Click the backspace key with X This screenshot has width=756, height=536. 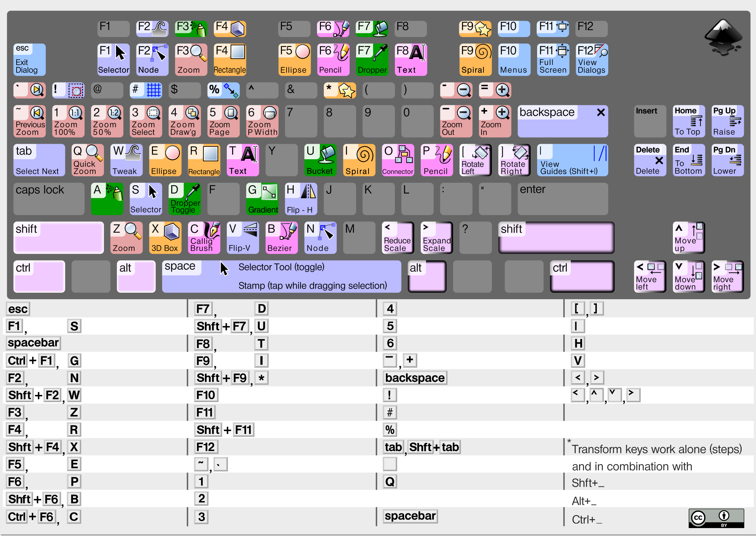click(x=562, y=121)
